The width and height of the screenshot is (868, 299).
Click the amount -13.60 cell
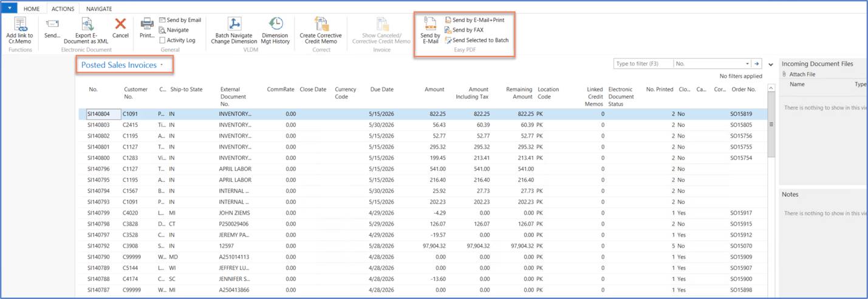click(437, 279)
